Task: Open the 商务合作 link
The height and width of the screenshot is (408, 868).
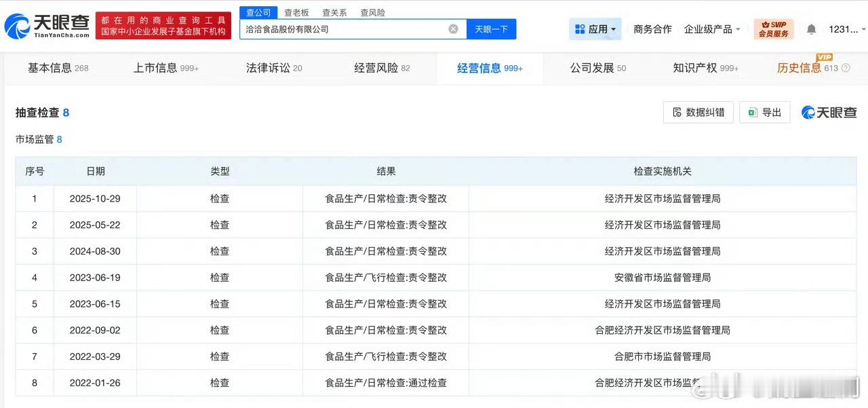Action: 652,29
